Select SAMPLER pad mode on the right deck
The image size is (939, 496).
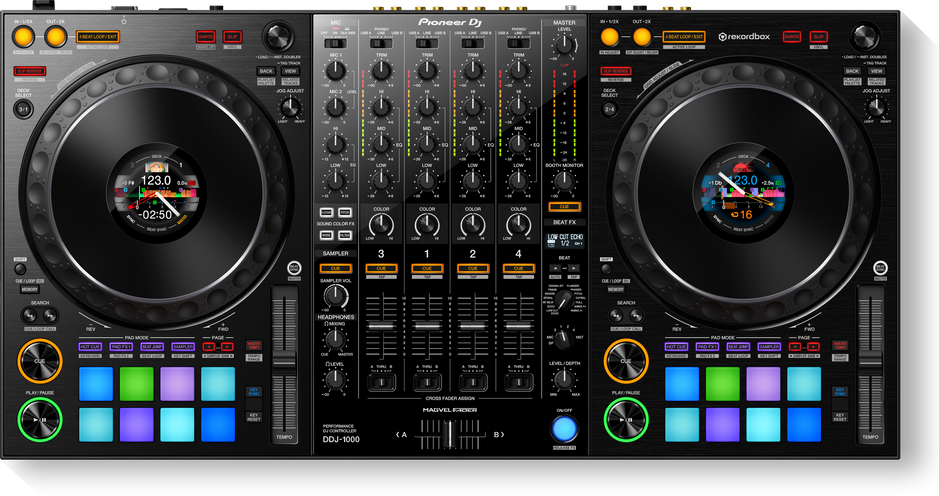770,347
